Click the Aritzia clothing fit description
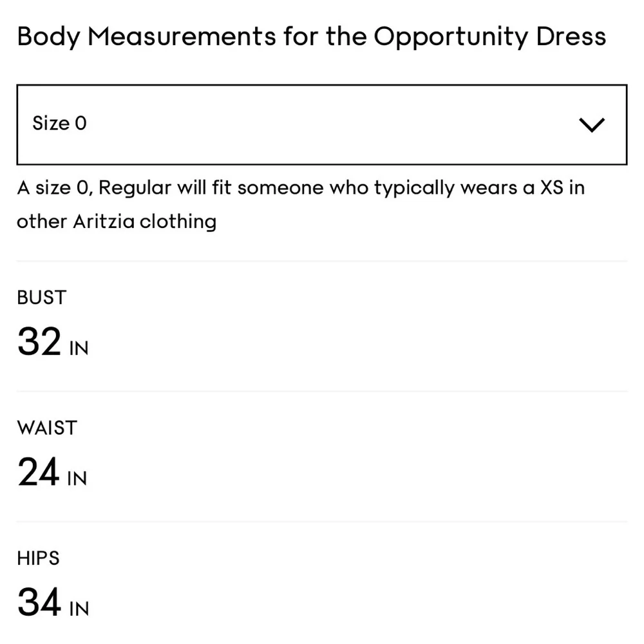The height and width of the screenshot is (644, 644). click(116, 222)
